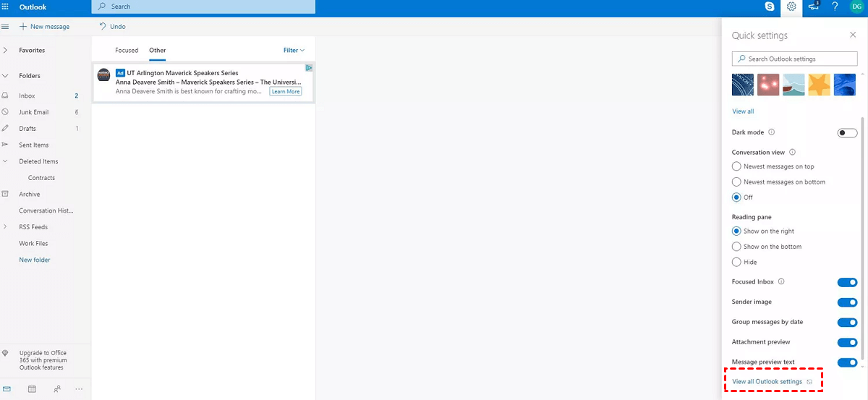
Task: Toggle the Sender image switch
Action: point(847,302)
